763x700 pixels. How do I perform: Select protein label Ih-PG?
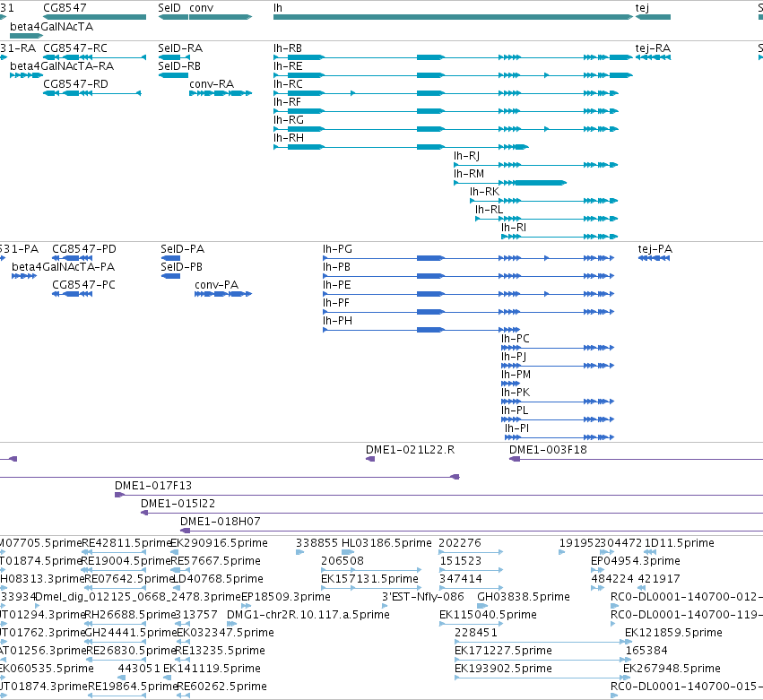coord(338,249)
